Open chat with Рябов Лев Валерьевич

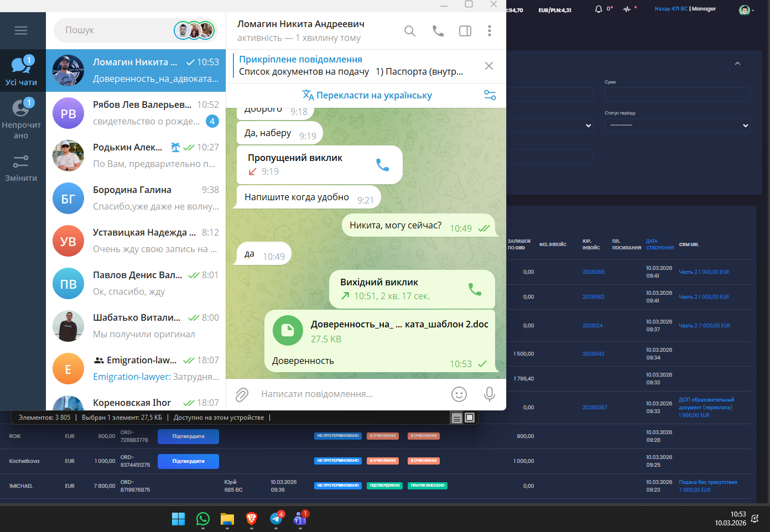tap(136, 113)
